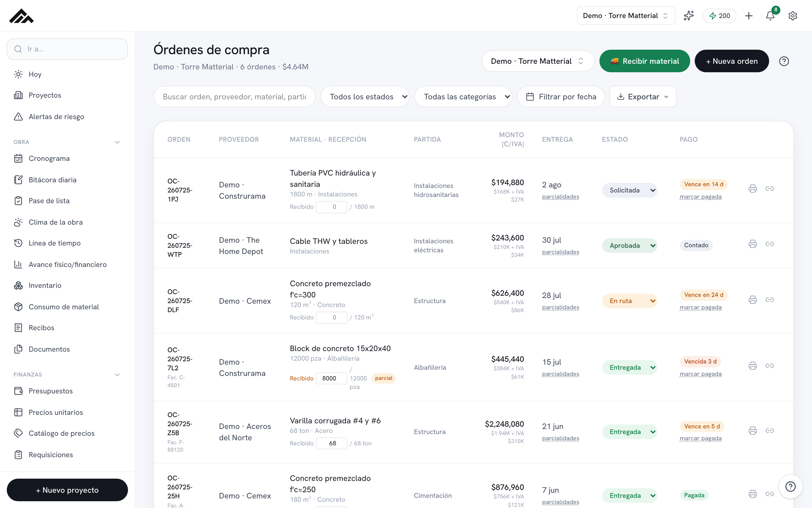Open Hoy in the sidebar

(x=67, y=74)
